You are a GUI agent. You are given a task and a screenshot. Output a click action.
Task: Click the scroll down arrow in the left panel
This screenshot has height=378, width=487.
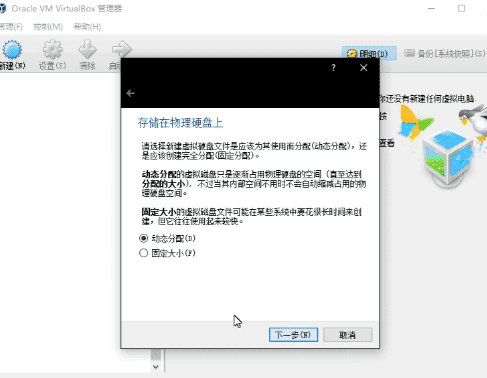[156, 367]
